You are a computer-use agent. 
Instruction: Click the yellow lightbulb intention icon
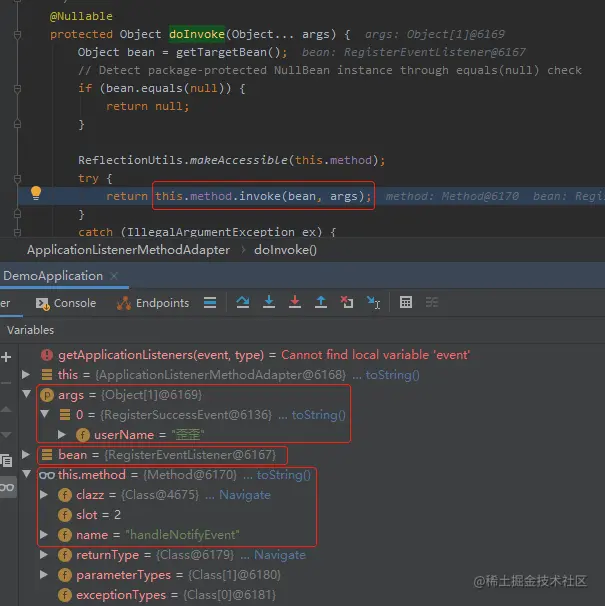tap(36, 193)
